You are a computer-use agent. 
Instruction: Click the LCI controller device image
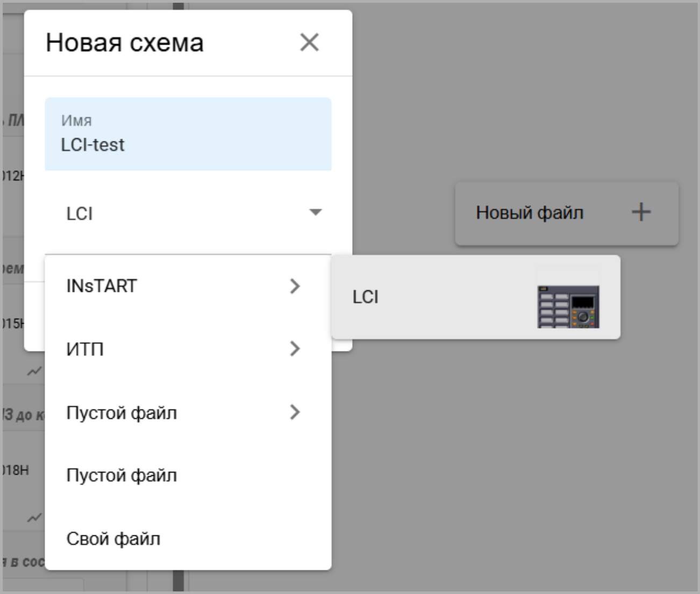click(x=568, y=306)
